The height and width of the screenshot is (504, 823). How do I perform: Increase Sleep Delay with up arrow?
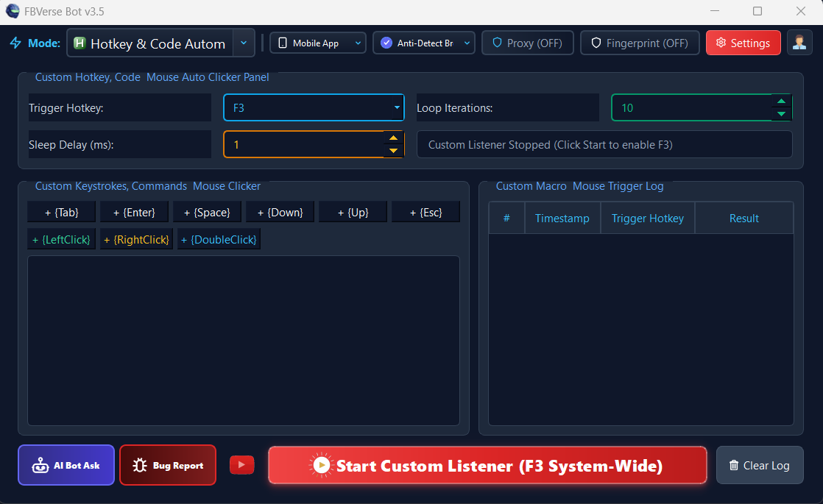(x=393, y=138)
